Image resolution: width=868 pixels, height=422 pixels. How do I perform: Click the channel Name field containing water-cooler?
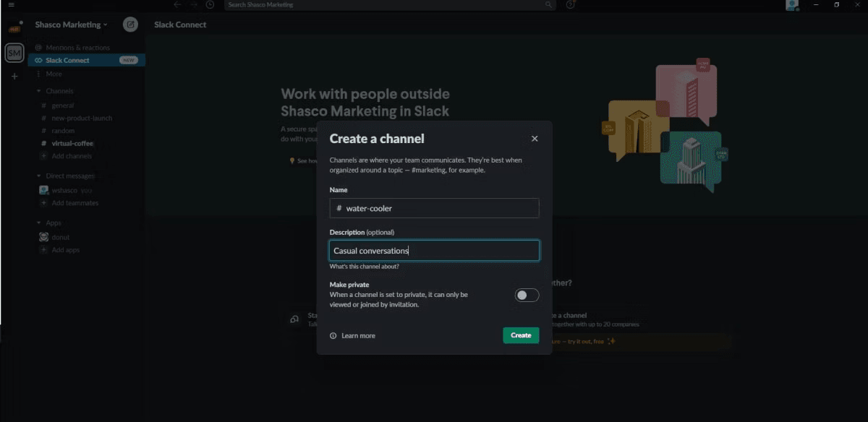(434, 208)
